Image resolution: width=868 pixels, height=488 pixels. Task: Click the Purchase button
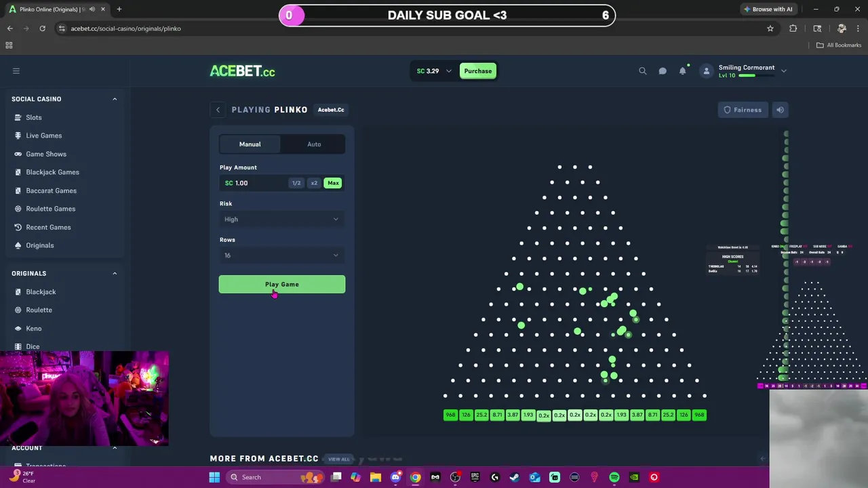[x=478, y=71]
